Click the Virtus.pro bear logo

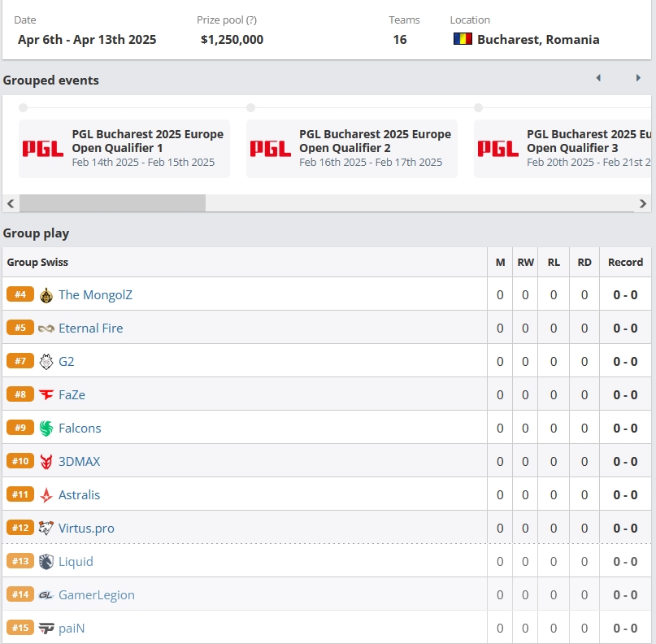coord(46,528)
